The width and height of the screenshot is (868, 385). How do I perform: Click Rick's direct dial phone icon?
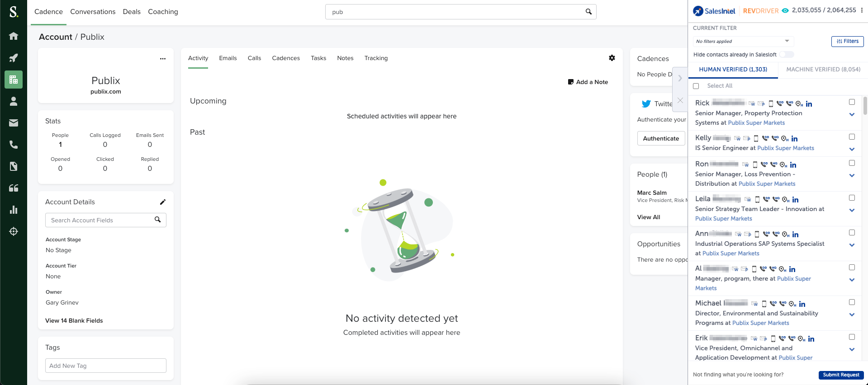[x=780, y=103]
